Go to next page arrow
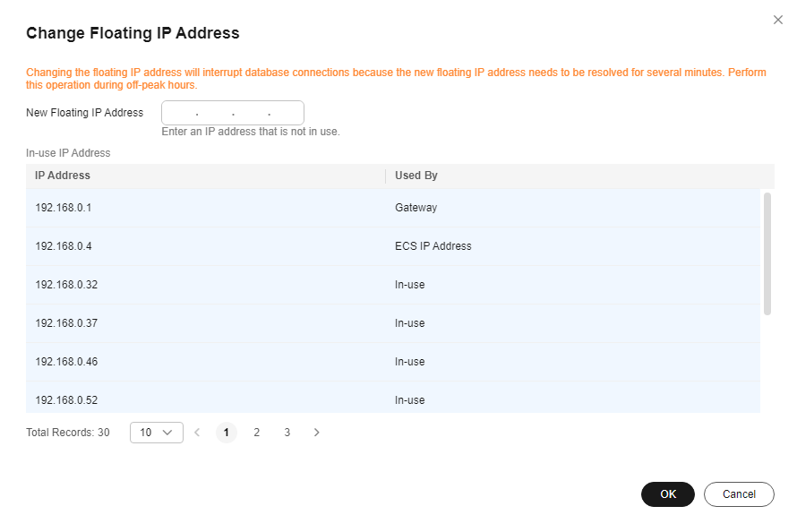 [317, 433]
